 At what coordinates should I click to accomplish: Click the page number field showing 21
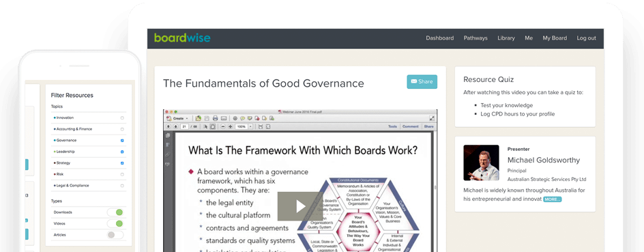point(184,126)
